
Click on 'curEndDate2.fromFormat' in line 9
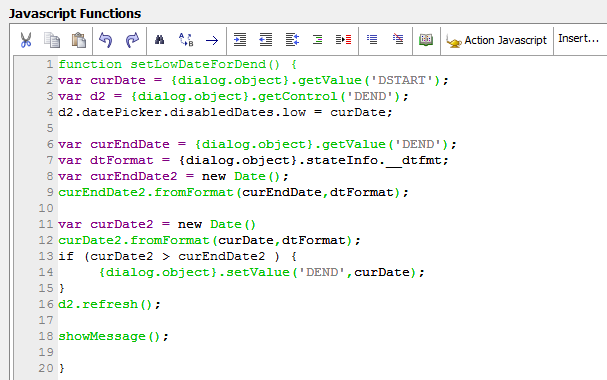tap(146, 192)
